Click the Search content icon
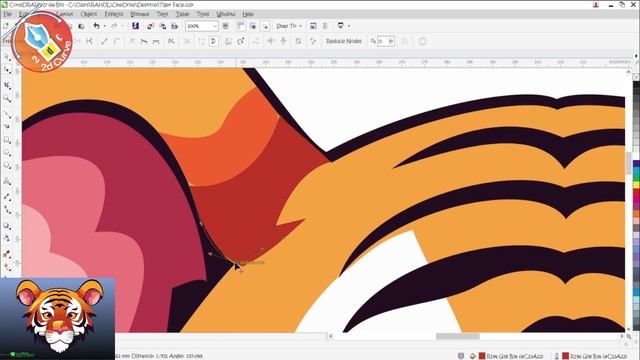The image size is (640, 360). [135, 26]
